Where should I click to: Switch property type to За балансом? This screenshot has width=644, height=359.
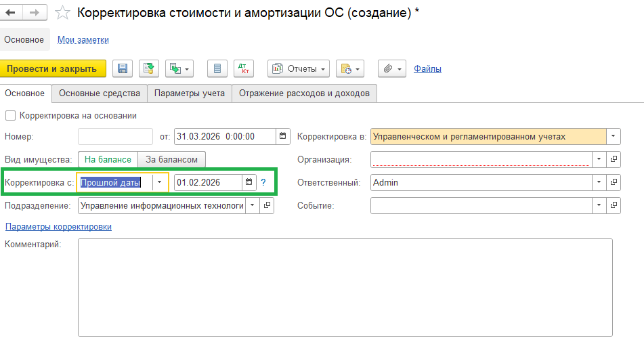pos(171,159)
